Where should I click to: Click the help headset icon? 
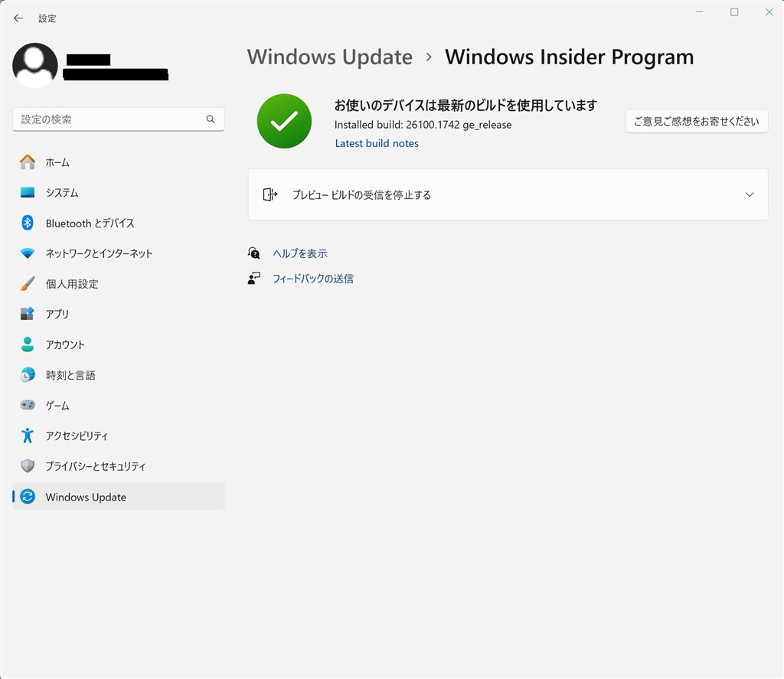pos(254,253)
